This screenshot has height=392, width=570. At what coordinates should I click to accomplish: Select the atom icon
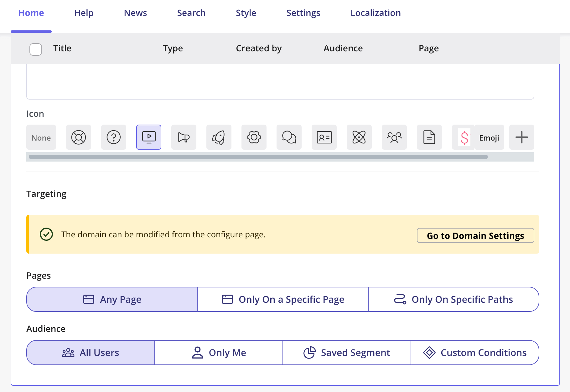click(x=359, y=137)
